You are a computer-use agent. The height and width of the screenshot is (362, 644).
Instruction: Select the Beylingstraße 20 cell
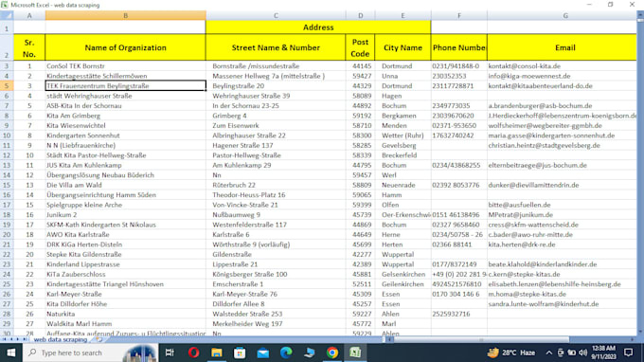point(276,86)
